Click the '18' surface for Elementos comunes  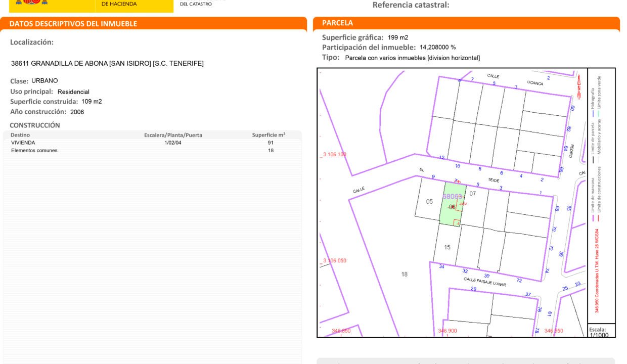pyautogui.click(x=271, y=151)
